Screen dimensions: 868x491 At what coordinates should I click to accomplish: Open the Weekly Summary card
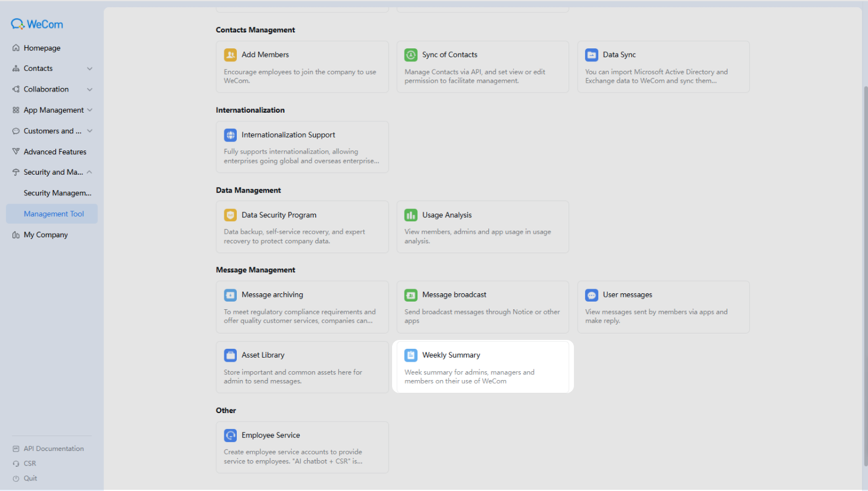(x=483, y=367)
